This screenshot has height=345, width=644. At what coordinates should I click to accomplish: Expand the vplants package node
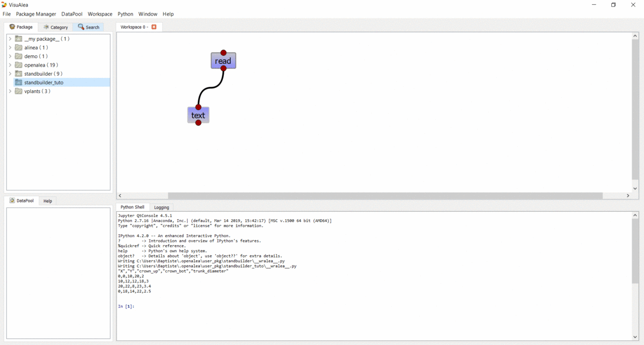(x=10, y=91)
